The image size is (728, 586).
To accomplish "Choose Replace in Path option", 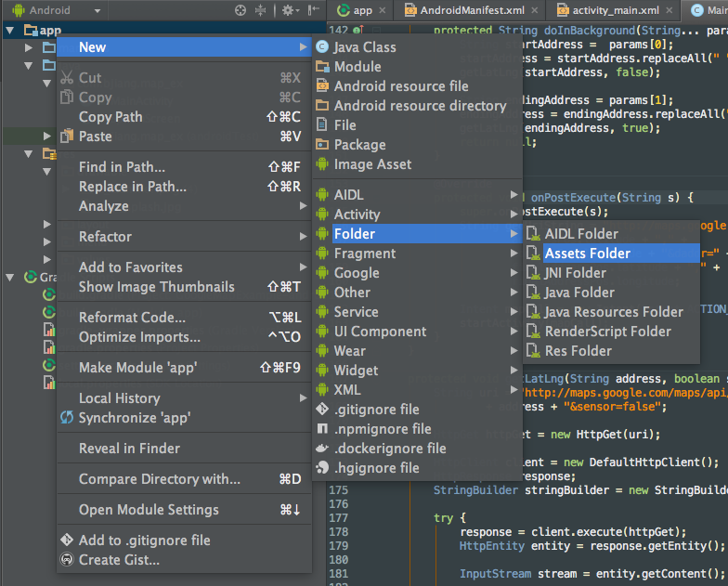I will coord(184,187).
